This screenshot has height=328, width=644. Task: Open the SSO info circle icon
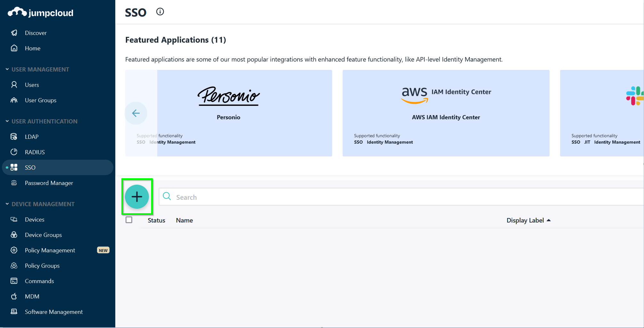(160, 12)
